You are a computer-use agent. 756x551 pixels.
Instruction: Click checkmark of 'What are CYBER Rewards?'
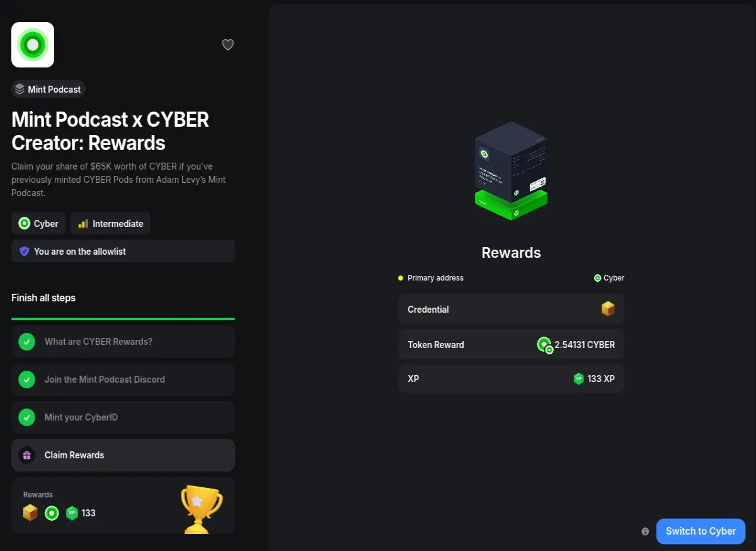coord(26,342)
